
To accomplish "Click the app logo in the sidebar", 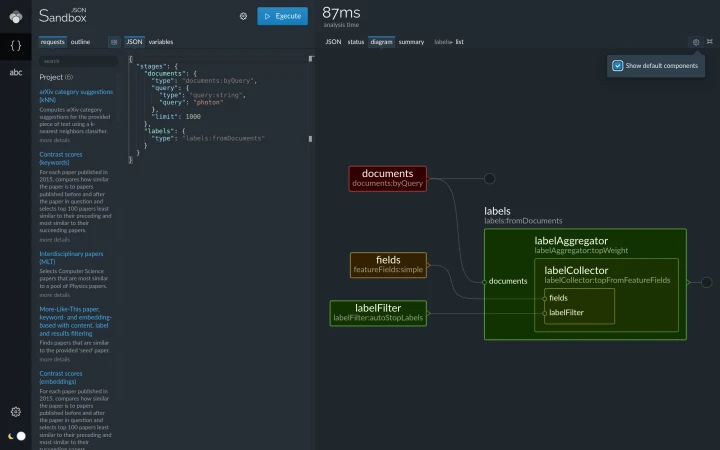I will [16, 17].
